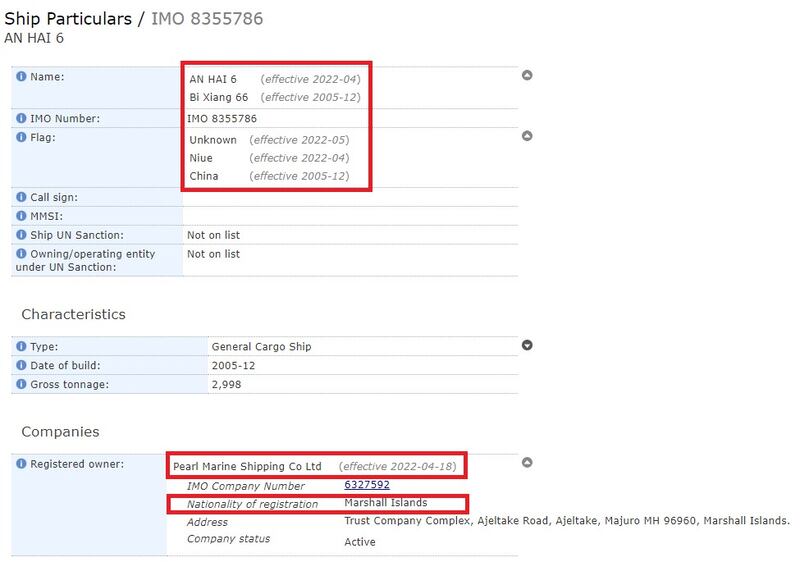
Task: Click Pearl Marine Shipping Co Ltd owner name
Action: coord(247,466)
